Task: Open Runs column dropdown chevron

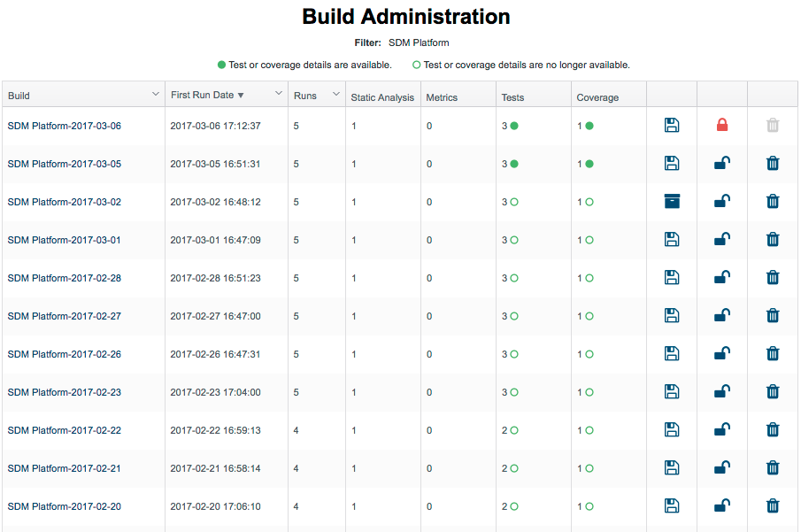Action: click(336, 94)
